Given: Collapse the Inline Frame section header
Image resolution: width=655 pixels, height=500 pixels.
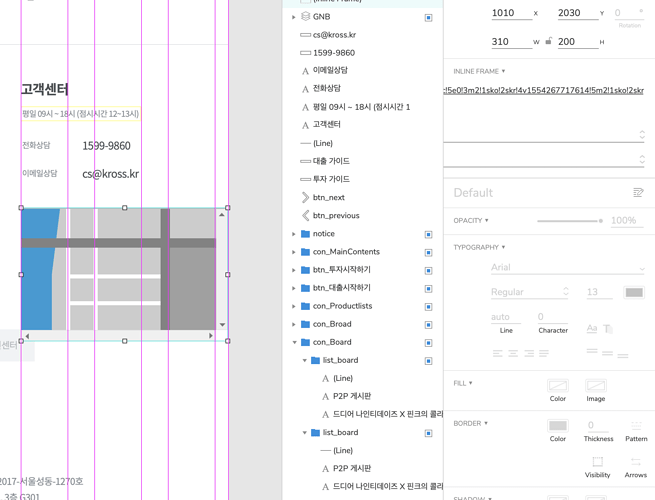Looking at the screenshot, I should (479, 72).
